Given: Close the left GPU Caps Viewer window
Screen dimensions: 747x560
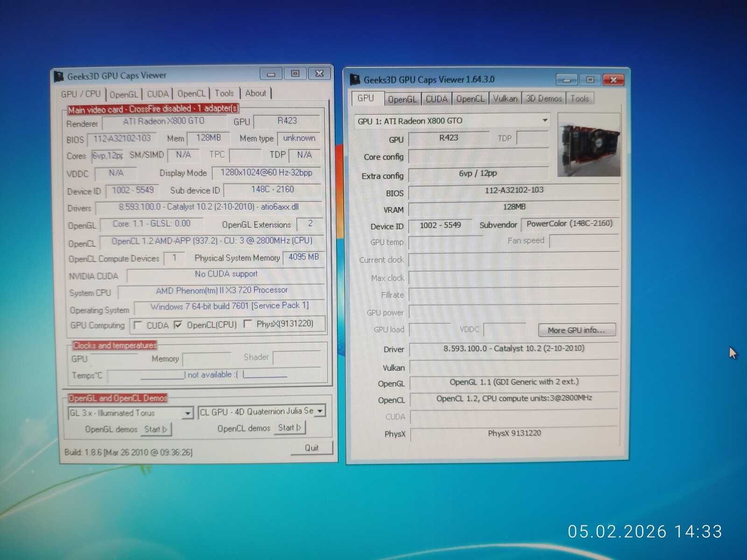Looking at the screenshot, I should (319, 74).
